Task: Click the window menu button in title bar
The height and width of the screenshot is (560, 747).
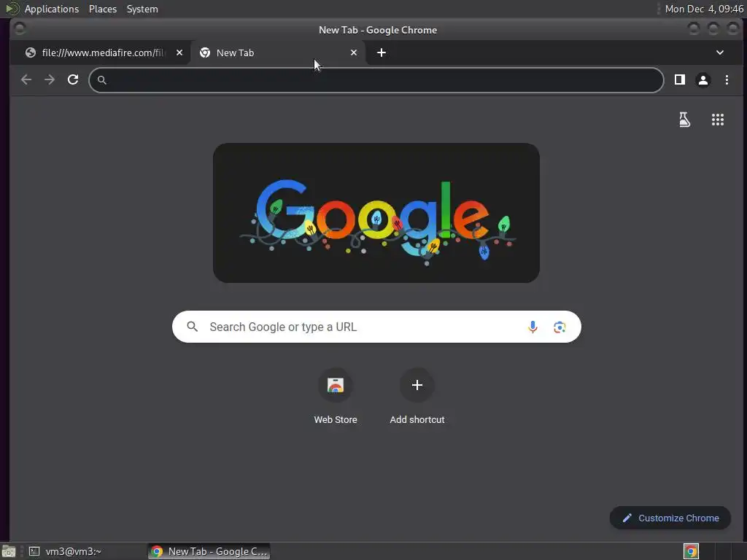Action: (x=20, y=29)
